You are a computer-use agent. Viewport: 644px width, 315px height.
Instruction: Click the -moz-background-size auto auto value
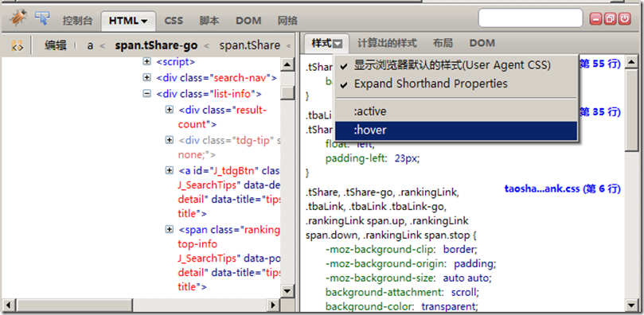coord(466,278)
